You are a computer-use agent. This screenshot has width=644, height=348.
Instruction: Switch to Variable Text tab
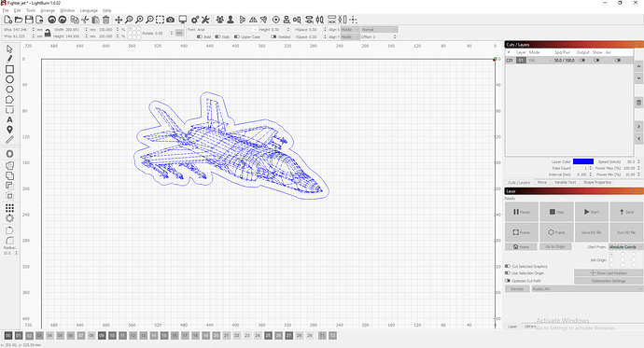coord(566,182)
